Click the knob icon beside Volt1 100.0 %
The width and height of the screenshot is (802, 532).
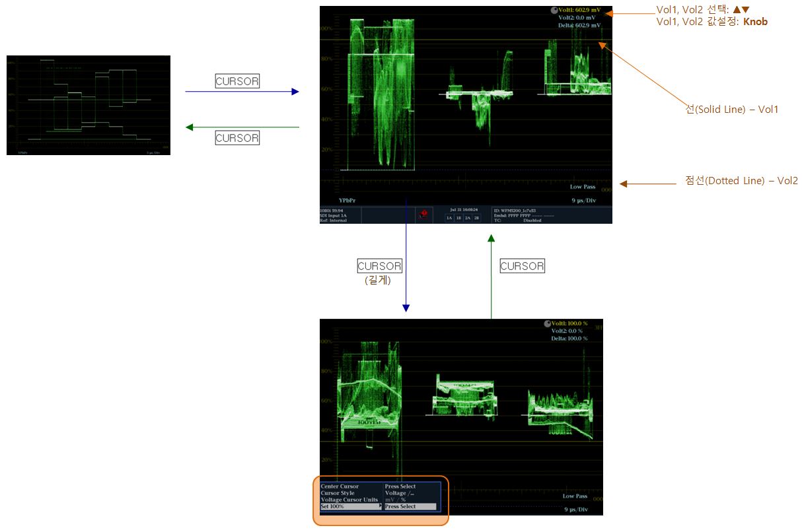546,323
